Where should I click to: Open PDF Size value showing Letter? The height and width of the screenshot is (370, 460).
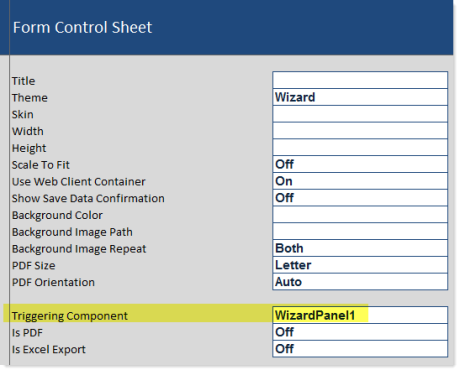[x=360, y=265]
